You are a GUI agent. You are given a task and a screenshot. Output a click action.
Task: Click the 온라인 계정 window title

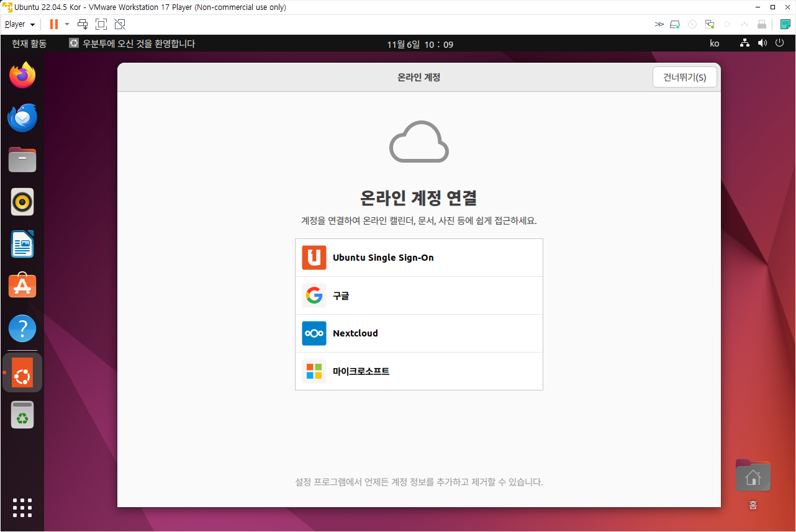point(419,78)
